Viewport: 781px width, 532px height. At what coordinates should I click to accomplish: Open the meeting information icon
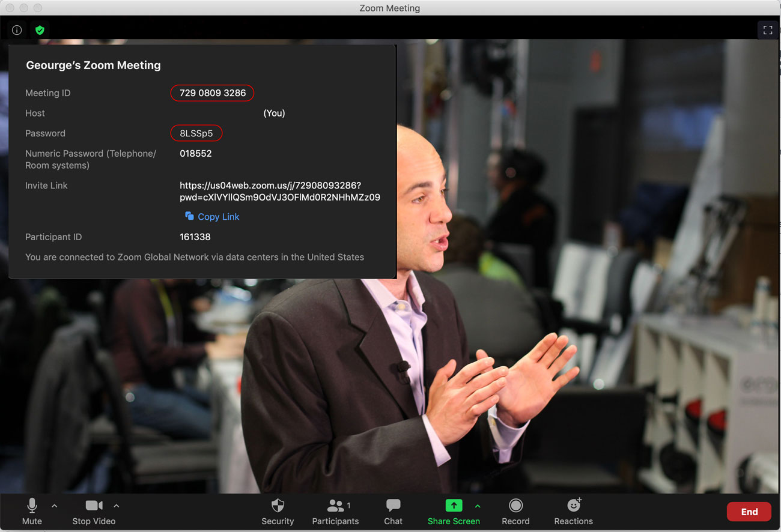(x=17, y=30)
